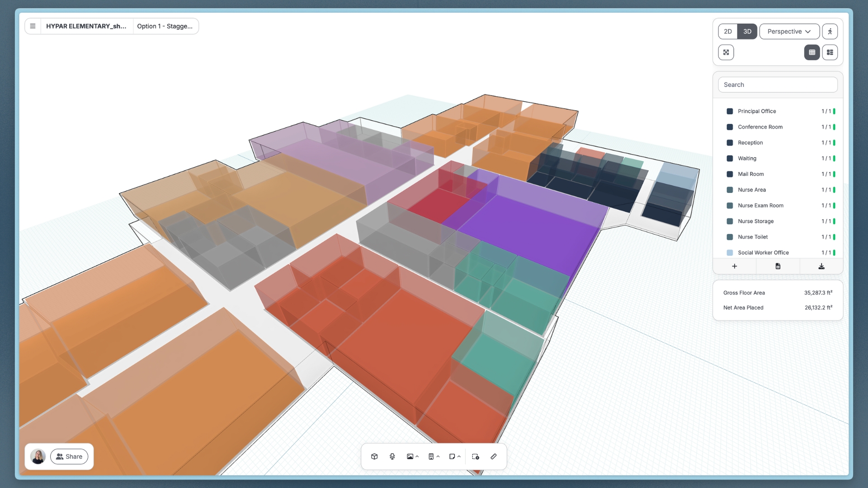Expand the building options chevron
This screenshot has height=488, width=868.
point(438,456)
